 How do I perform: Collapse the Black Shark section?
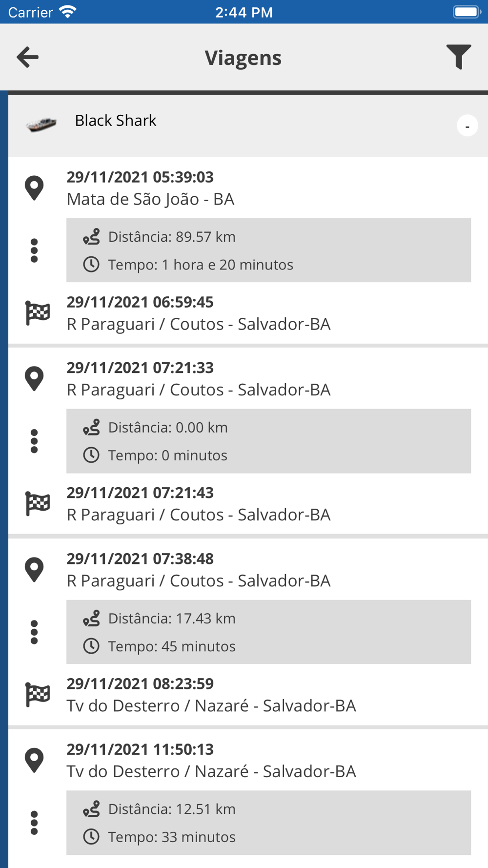pos(467,126)
